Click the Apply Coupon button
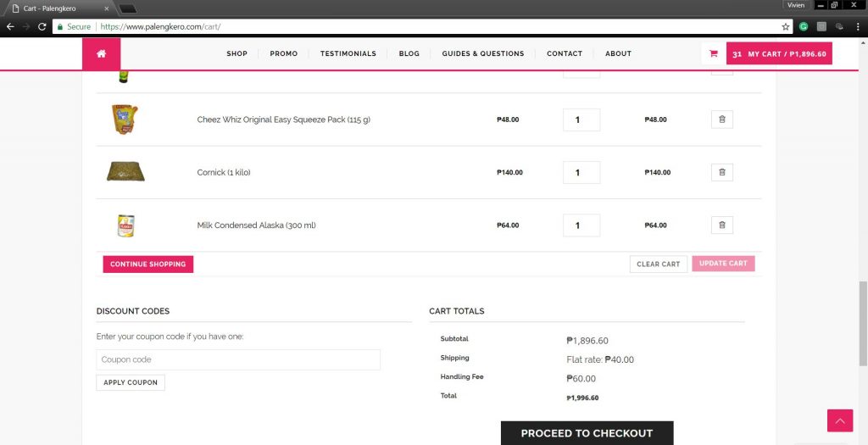Screen dimensions: 868x445 click(x=131, y=382)
